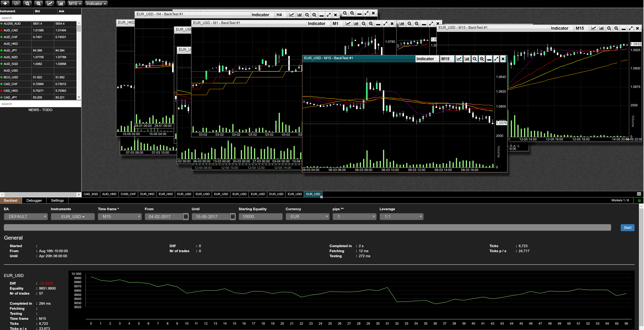The width and height of the screenshot is (644, 330).
Task: Expand the M15 timeframe dropdown in top toolbar
Action: click(75, 4)
